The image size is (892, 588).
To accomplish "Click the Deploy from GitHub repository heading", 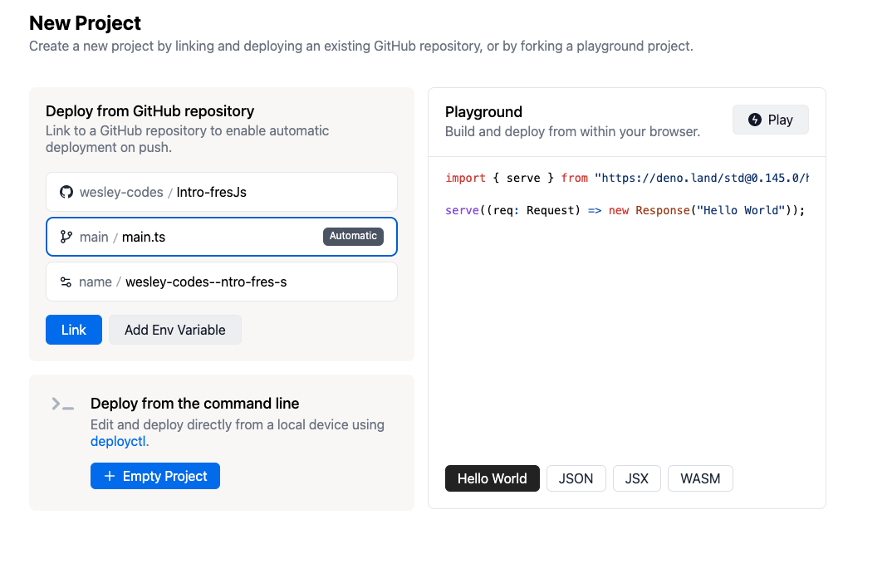I will (149, 111).
